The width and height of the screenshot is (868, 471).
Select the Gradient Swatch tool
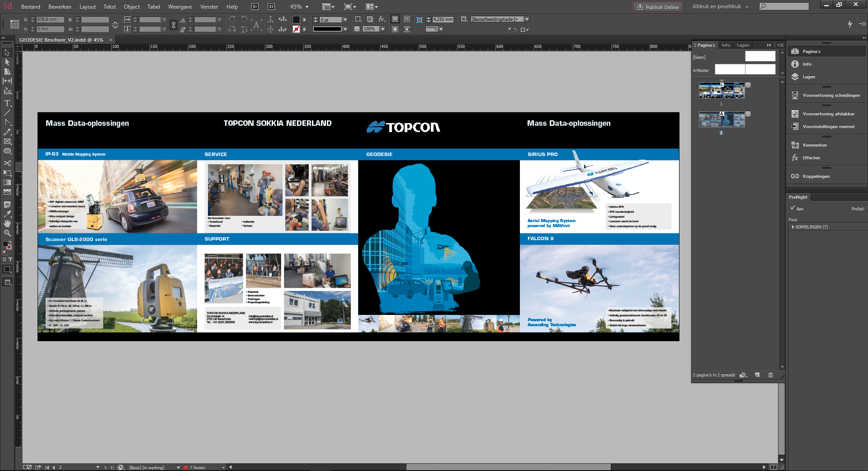[x=7, y=182]
